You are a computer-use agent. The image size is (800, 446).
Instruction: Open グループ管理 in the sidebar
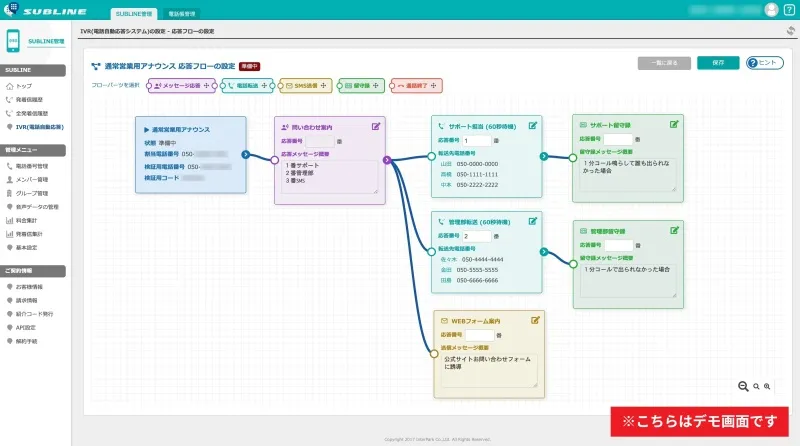(27, 193)
